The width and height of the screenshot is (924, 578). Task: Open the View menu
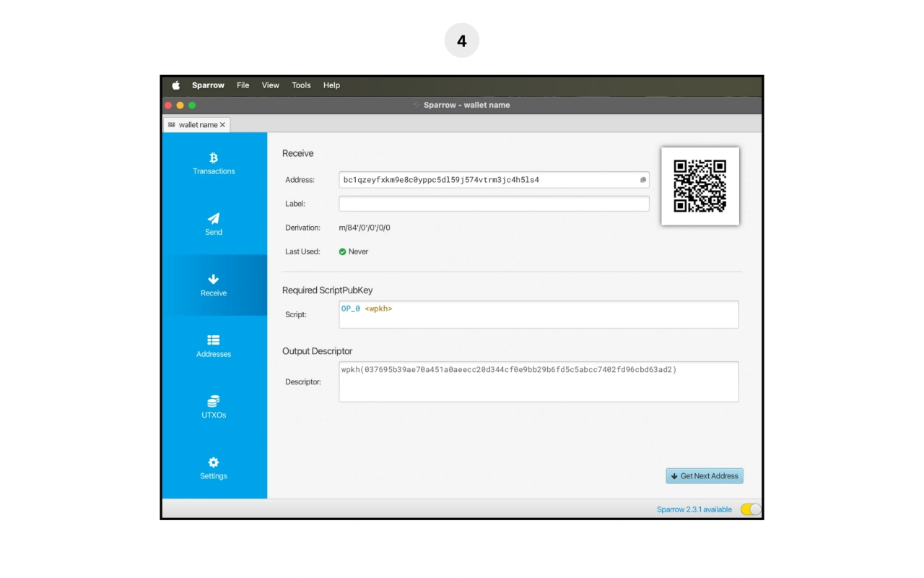click(271, 85)
